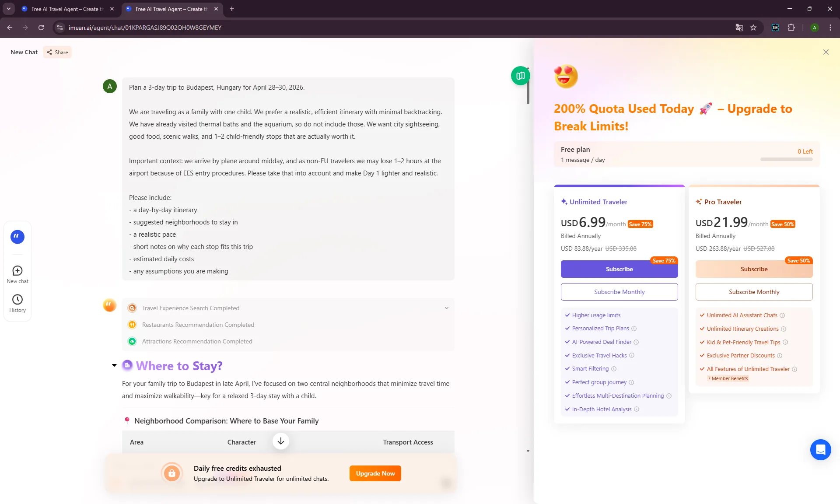Viewport: 840px width, 504px height.
Task: Click Upgrade Now button
Action: click(x=375, y=473)
